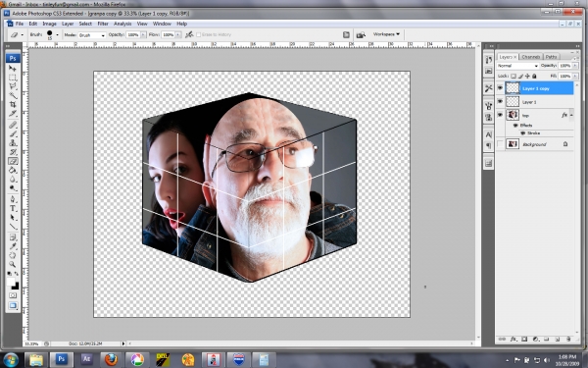
Task: Select the Path Selection tool
Action: (13, 218)
